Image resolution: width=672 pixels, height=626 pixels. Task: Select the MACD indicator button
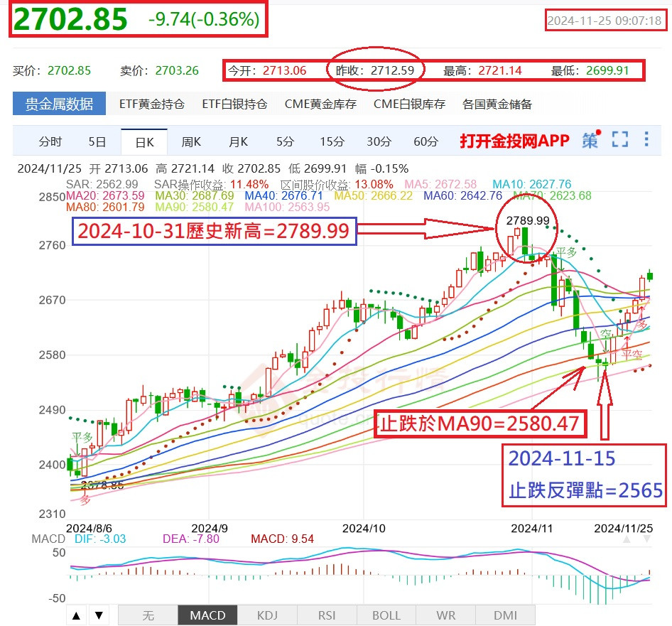click(x=207, y=616)
